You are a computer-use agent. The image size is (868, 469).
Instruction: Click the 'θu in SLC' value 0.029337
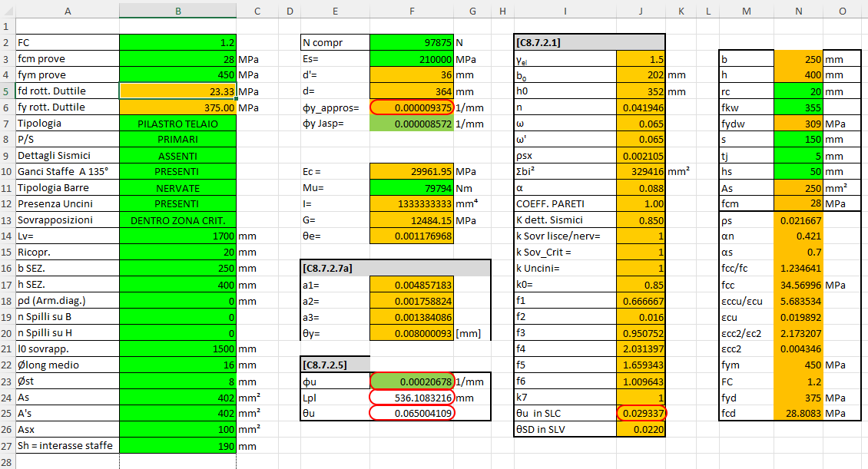641,413
